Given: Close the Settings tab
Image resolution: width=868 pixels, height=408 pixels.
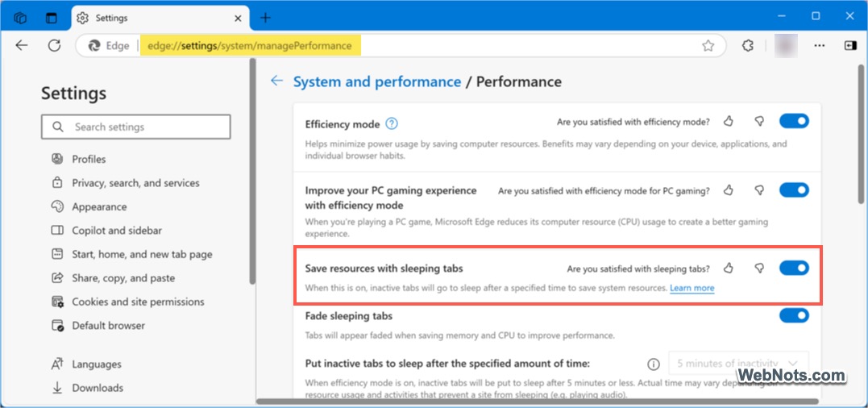Looking at the screenshot, I should [x=238, y=18].
